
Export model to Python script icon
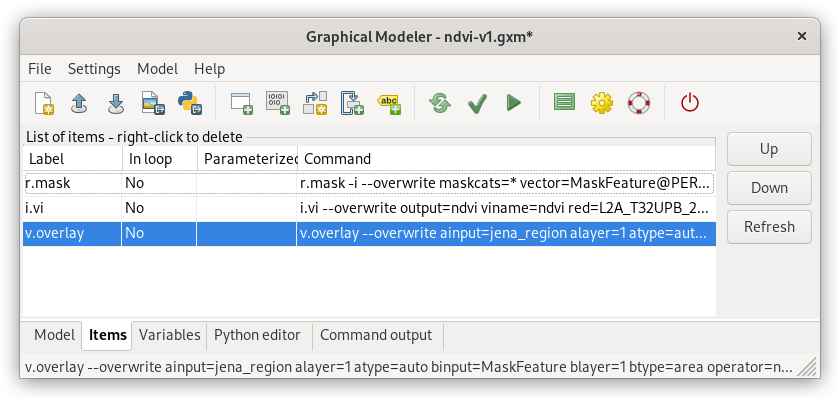[189, 103]
